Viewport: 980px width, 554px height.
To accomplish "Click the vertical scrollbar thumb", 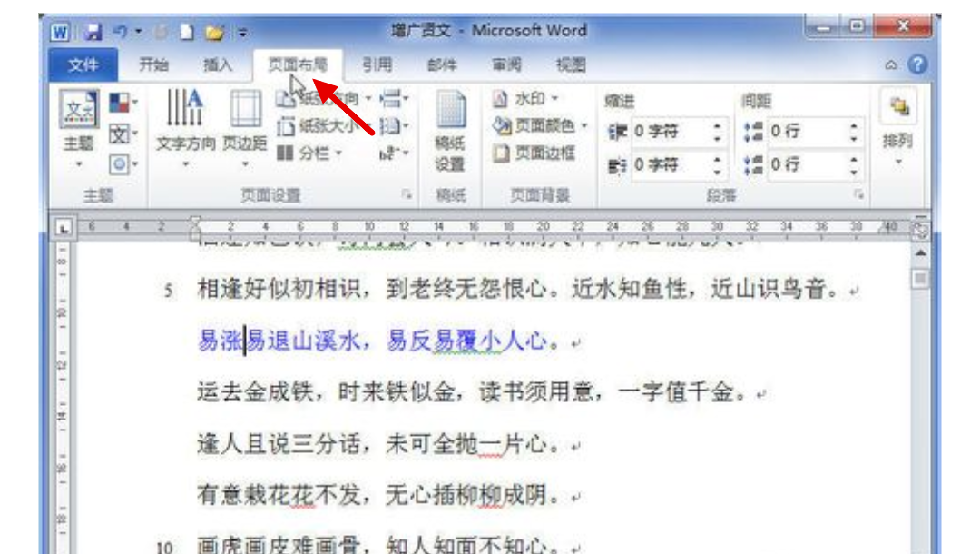I will pyautogui.click(x=920, y=278).
